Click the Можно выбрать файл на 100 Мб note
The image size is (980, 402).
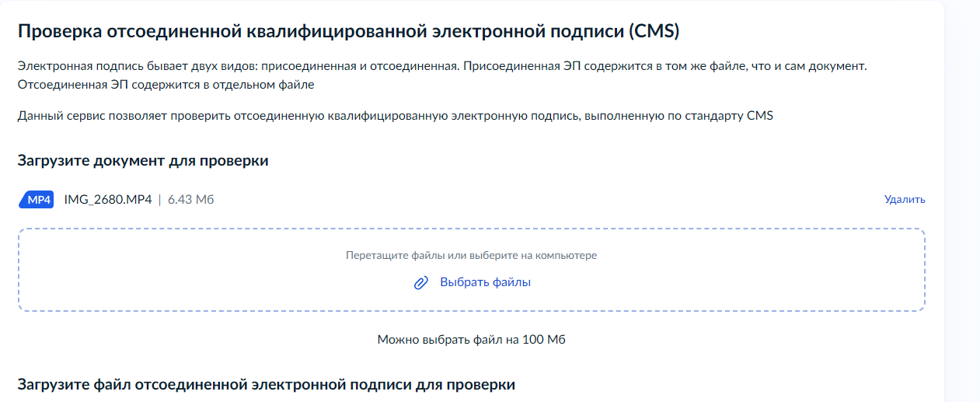pyautogui.click(x=471, y=340)
